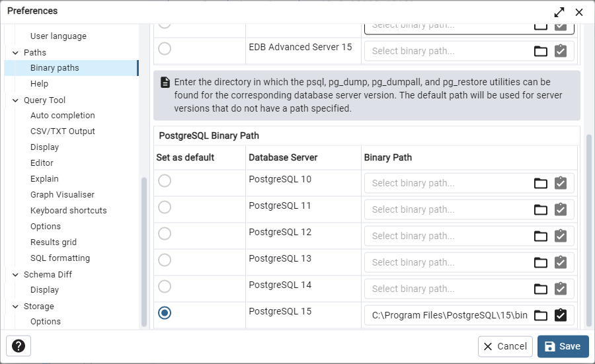Screen dimensions: 595x364
Task: Collapse the Paths tree node
Action: pos(16,53)
